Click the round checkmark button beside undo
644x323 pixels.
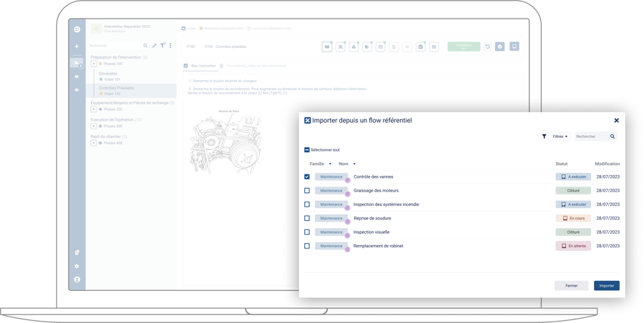tap(500, 46)
